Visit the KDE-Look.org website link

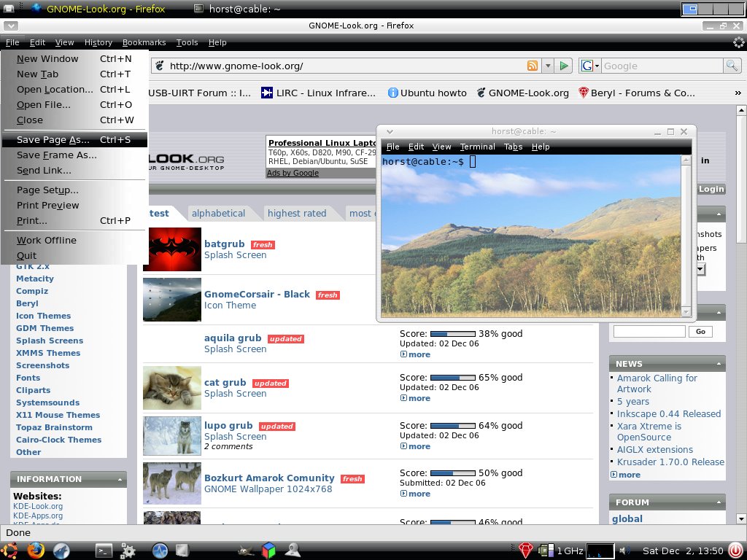(x=38, y=506)
